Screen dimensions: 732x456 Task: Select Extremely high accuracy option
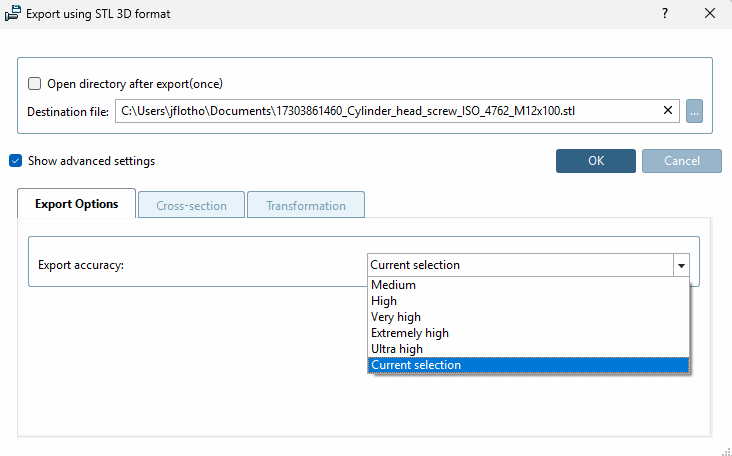pyautogui.click(x=410, y=333)
